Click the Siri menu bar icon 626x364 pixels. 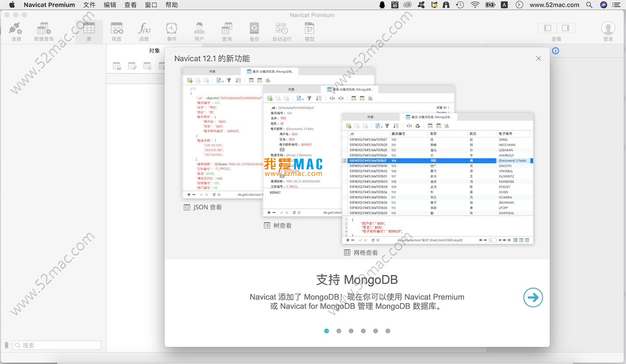pyautogui.click(x=604, y=5)
